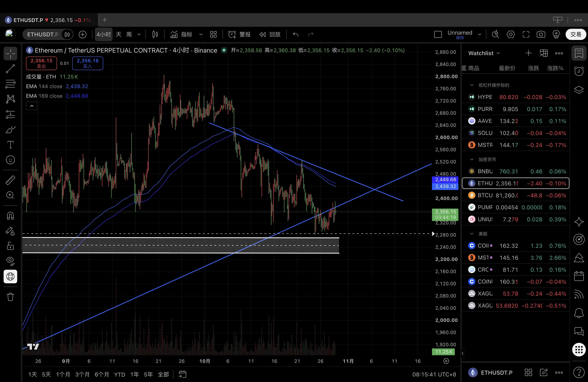Image resolution: width=588 pixels, height=382 pixels.
Task: Open the Fibonacci retracement tools
Action: click(10, 84)
